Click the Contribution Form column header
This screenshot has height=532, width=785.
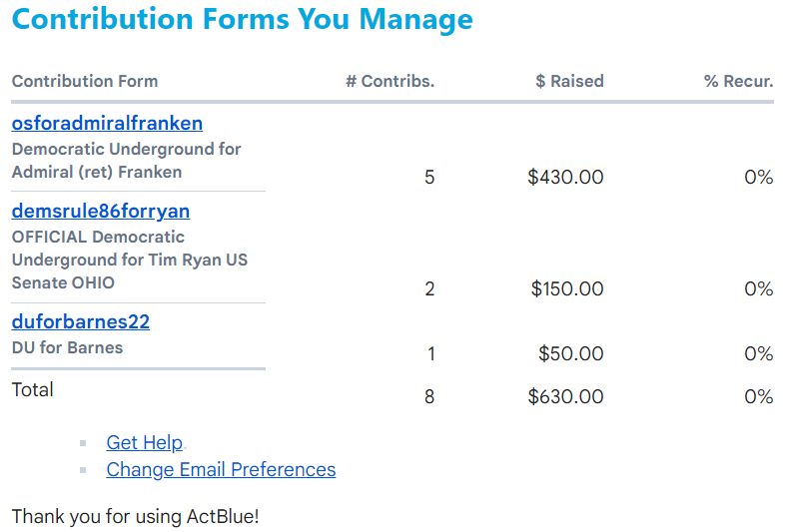coord(85,82)
